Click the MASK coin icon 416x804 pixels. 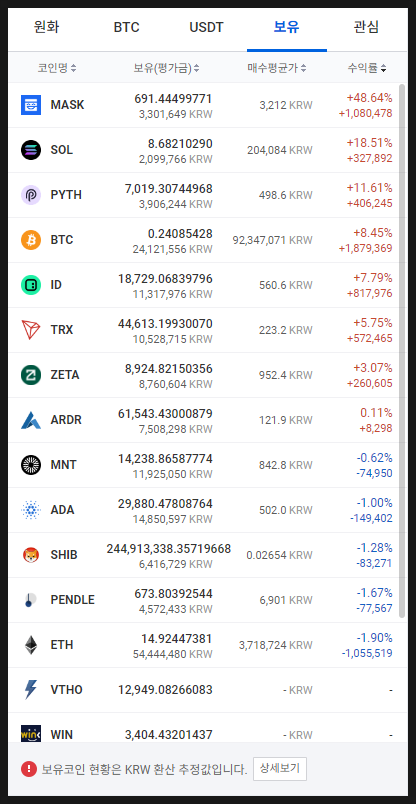31,105
